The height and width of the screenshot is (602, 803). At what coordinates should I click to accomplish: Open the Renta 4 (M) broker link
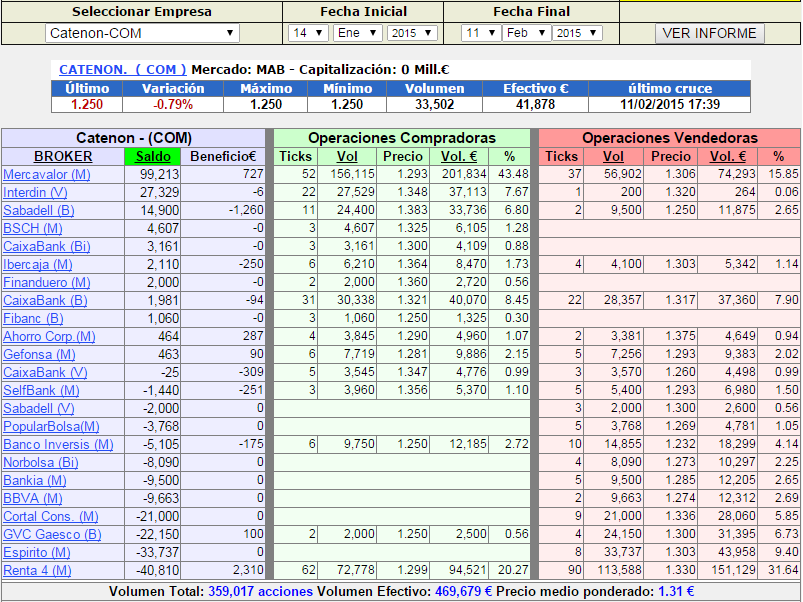(38, 570)
